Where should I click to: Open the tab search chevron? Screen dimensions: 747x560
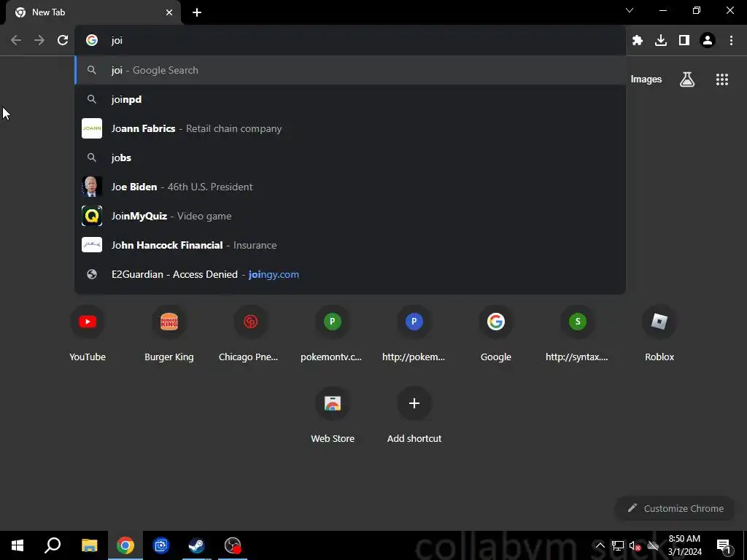coord(630,10)
